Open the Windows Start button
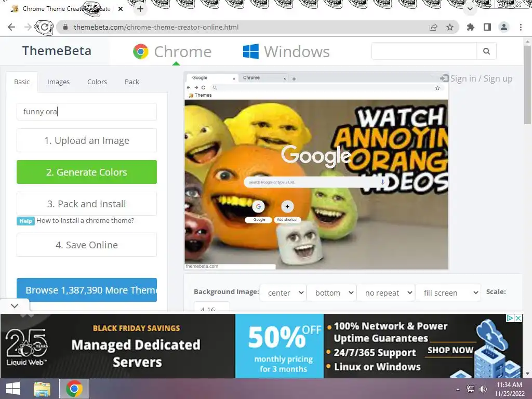Image resolution: width=532 pixels, height=399 pixels. 13,389
